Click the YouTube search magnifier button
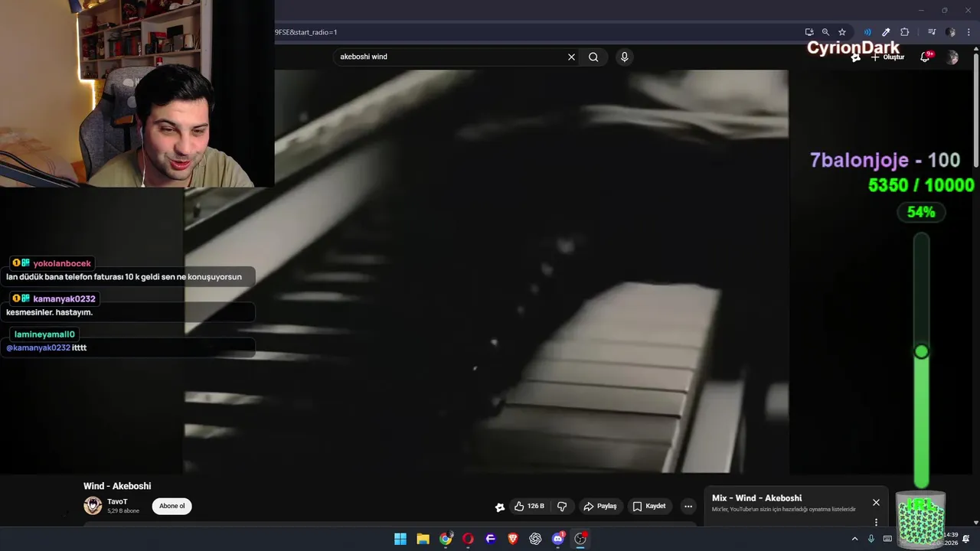 click(593, 57)
